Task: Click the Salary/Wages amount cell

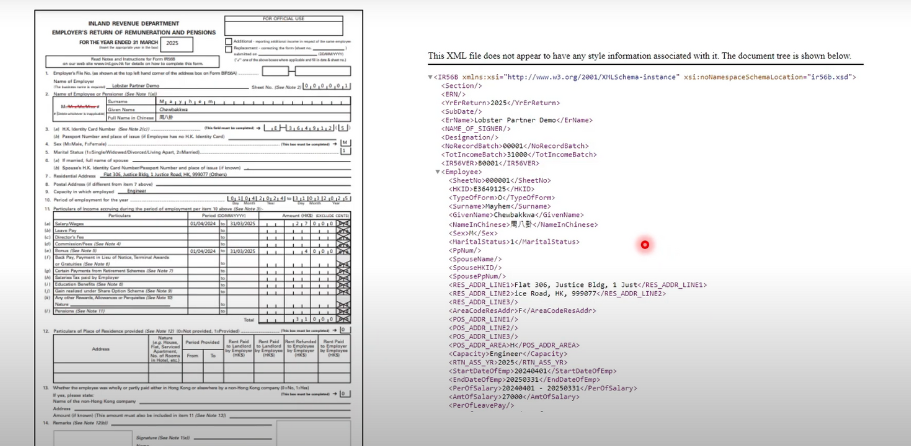Action: [304, 223]
